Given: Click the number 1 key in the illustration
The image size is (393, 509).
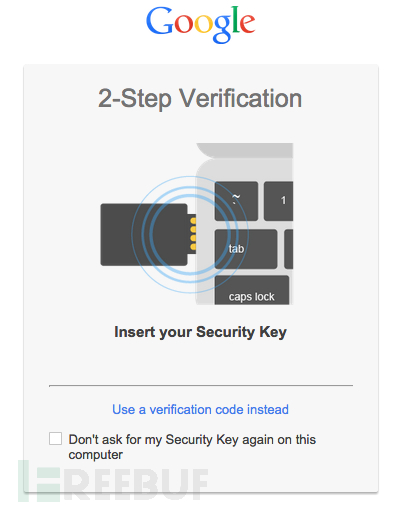Looking at the screenshot, I should coord(278,201).
